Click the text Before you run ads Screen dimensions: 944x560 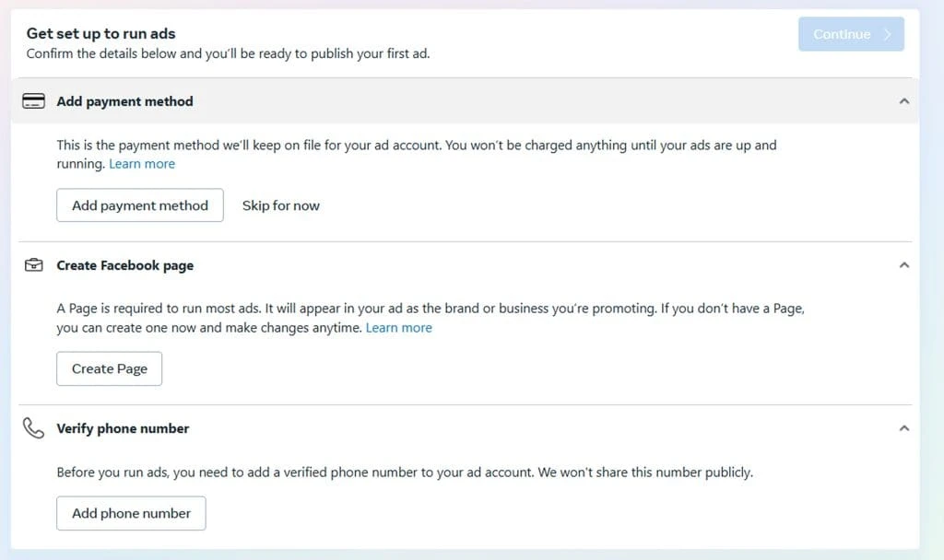112,472
